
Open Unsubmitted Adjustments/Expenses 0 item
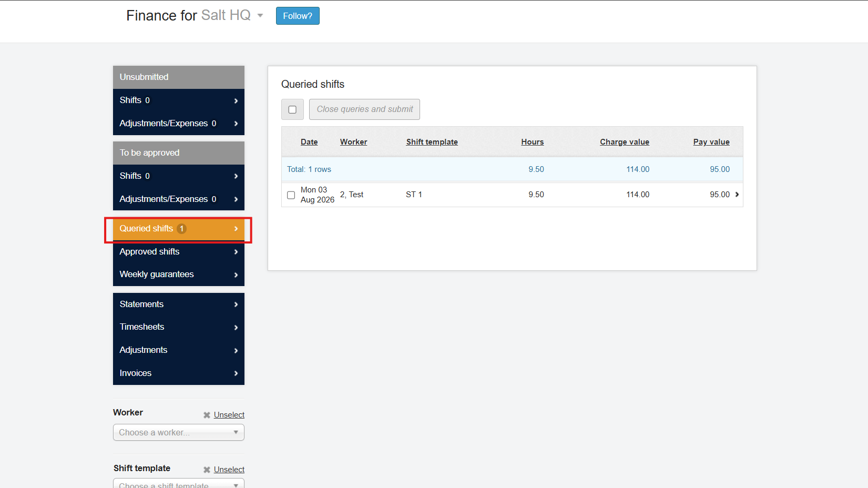tap(179, 124)
